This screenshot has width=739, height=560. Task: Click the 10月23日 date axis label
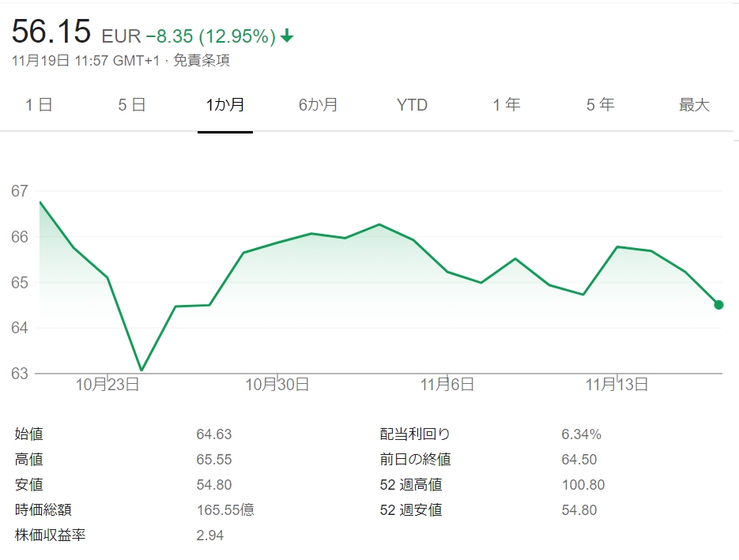[107, 385]
